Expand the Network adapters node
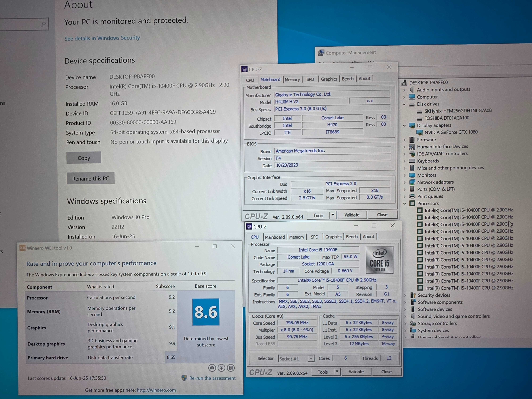The height and width of the screenshot is (399, 532). (405, 182)
